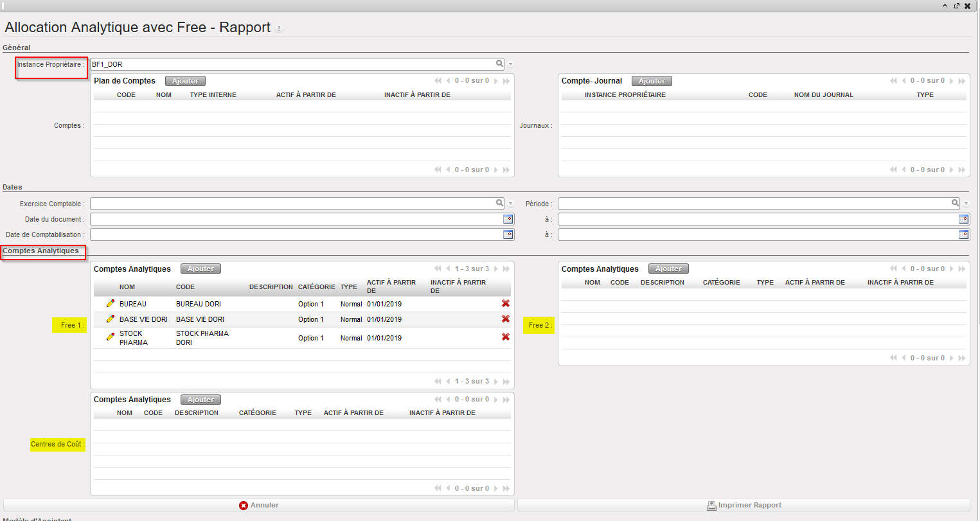Click the search icon in Période field

point(956,204)
